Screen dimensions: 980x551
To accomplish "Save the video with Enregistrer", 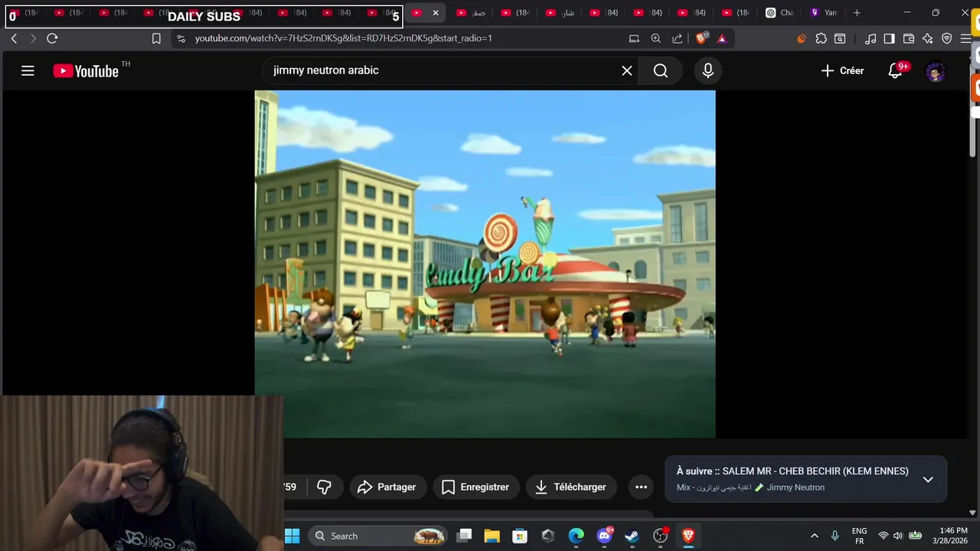I will [x=475, y=487].
